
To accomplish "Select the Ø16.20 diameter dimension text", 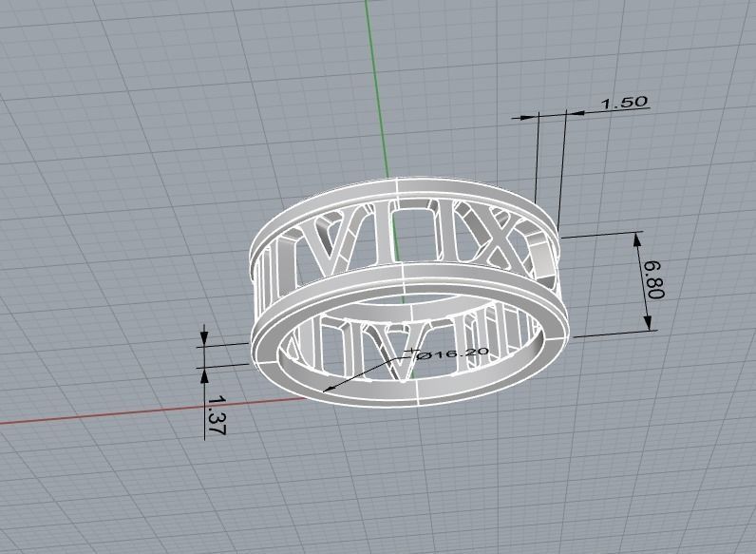I will click(x=452, y=353).
